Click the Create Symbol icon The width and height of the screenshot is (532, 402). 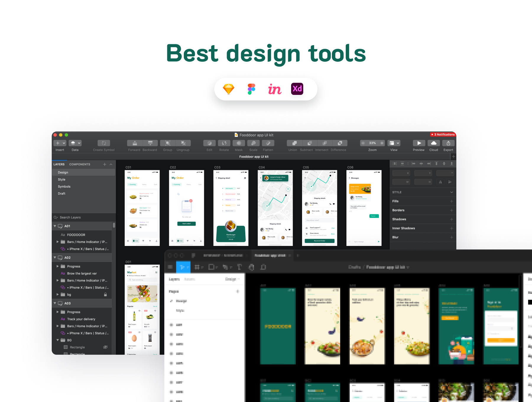(104, 143)
